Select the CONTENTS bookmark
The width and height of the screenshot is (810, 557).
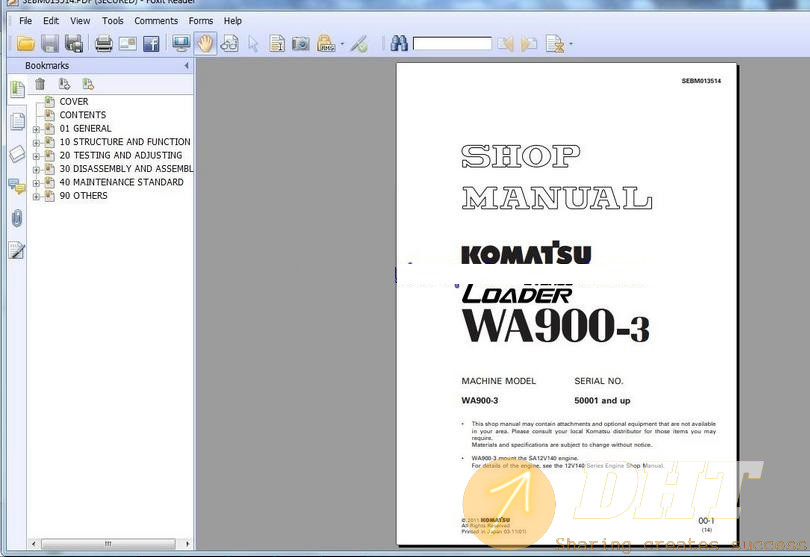83,115
